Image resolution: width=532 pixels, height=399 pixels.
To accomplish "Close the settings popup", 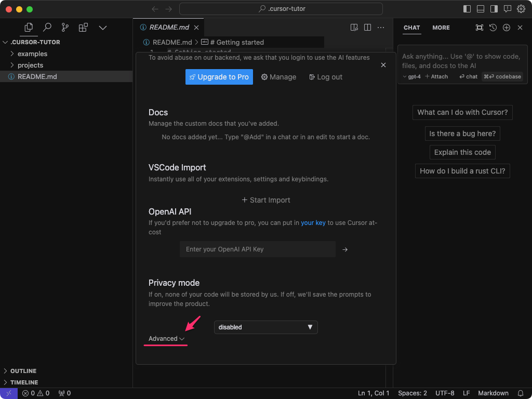I will click(x=383, y=65).
